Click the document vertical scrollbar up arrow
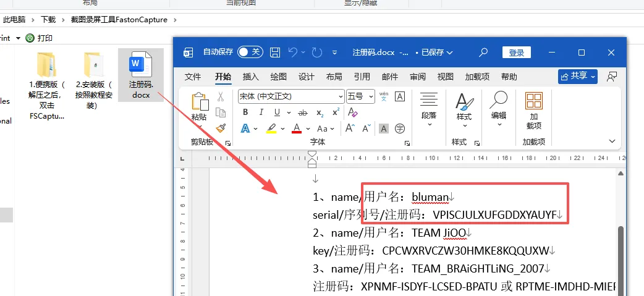 click(x=621, y=174)
